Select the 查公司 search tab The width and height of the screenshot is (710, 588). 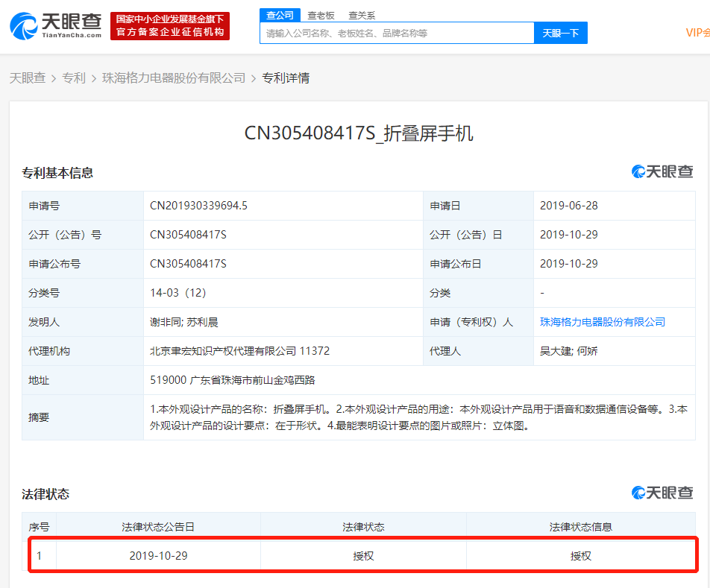pos(280,15)
